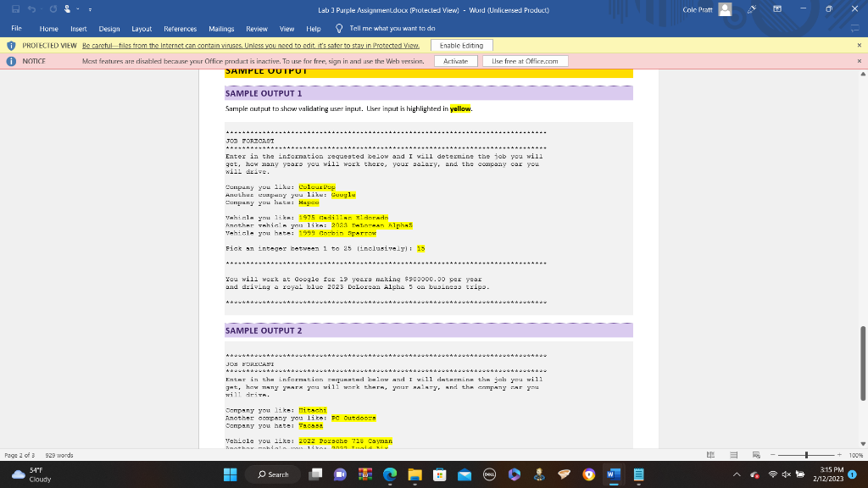
Task: Click the zoom out minus button
Action: pos(773,455)
